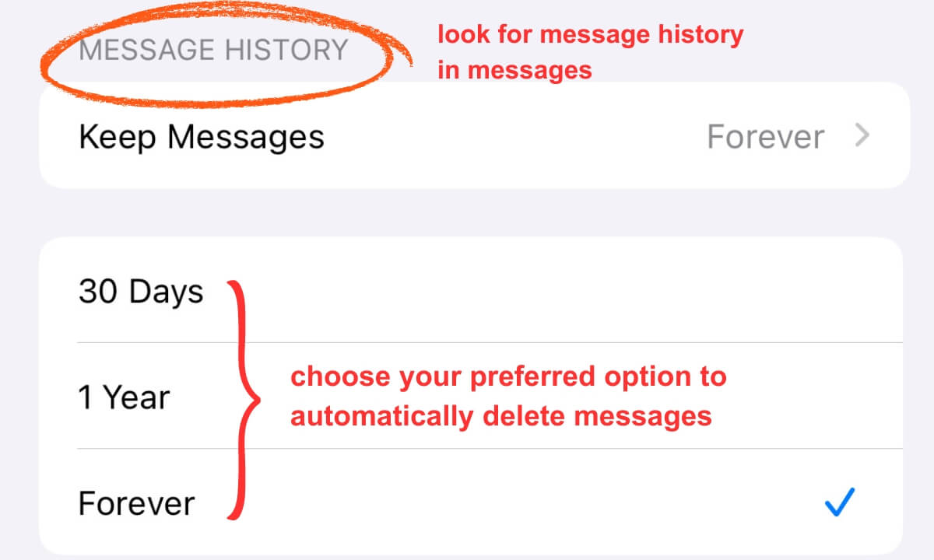Screen dimensions: 934x560
Task: Click 'automatically delete messages' annotation line
Action: point(501,416)
